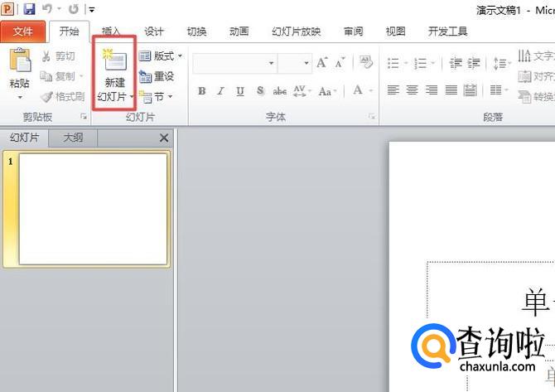Click the New Slide (新建幻灯片) icon
The width and height of the screenshot is (555, 392).
(114, 60)
